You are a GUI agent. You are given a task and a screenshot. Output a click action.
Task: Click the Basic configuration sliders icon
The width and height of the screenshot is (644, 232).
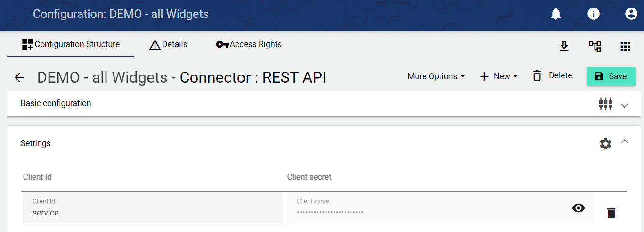[x=605, y=104]
